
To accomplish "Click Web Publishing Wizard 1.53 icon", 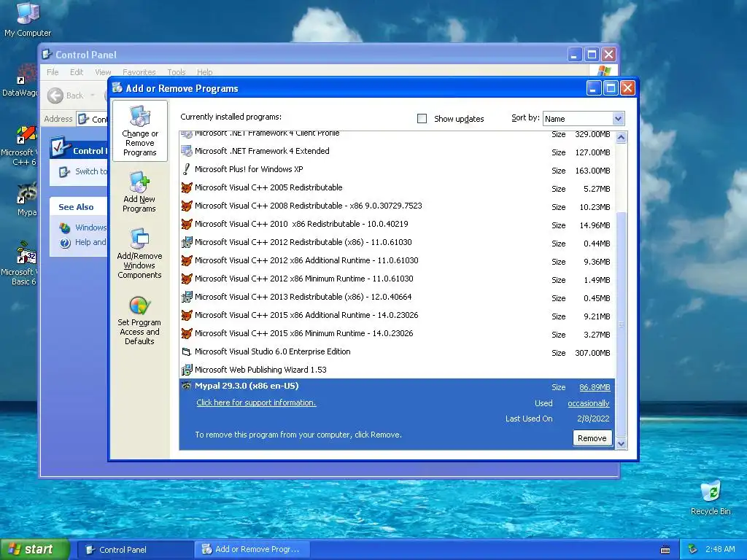I will [x=187, y=370].
